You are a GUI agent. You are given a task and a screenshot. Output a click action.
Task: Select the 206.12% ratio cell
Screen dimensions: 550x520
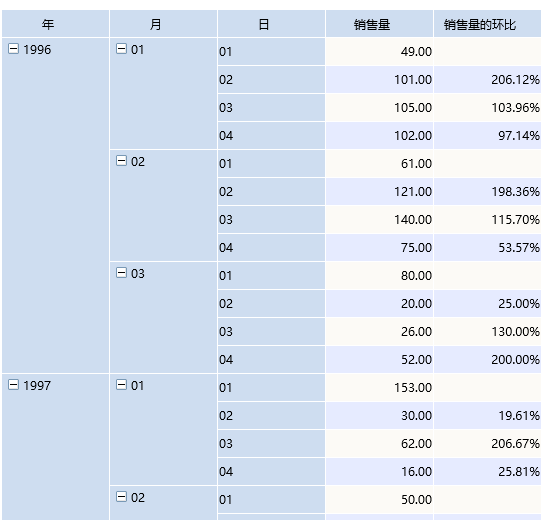[x=488, y=80]
